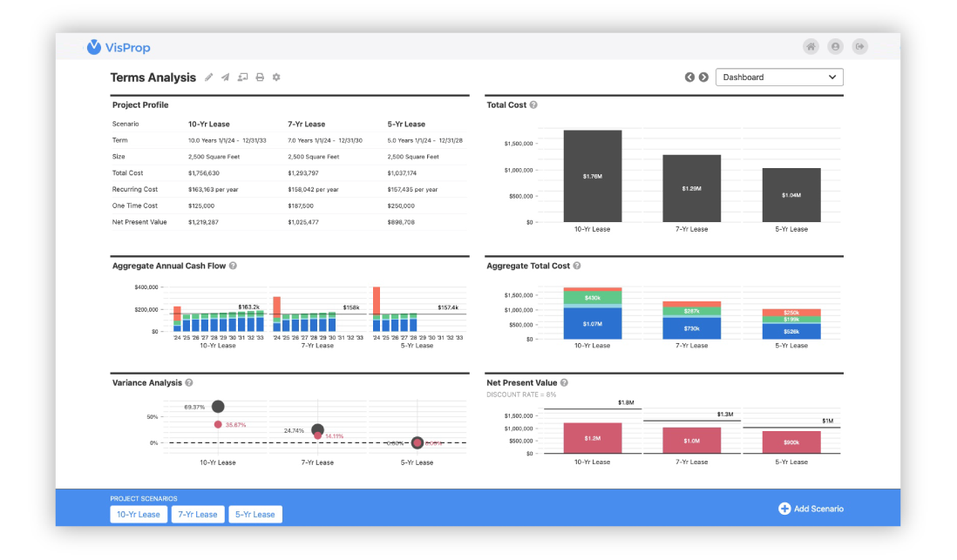The height and width of the screenshot is (560, 957).
Task: Print the report using the printer icon
Action: (259, 77)
